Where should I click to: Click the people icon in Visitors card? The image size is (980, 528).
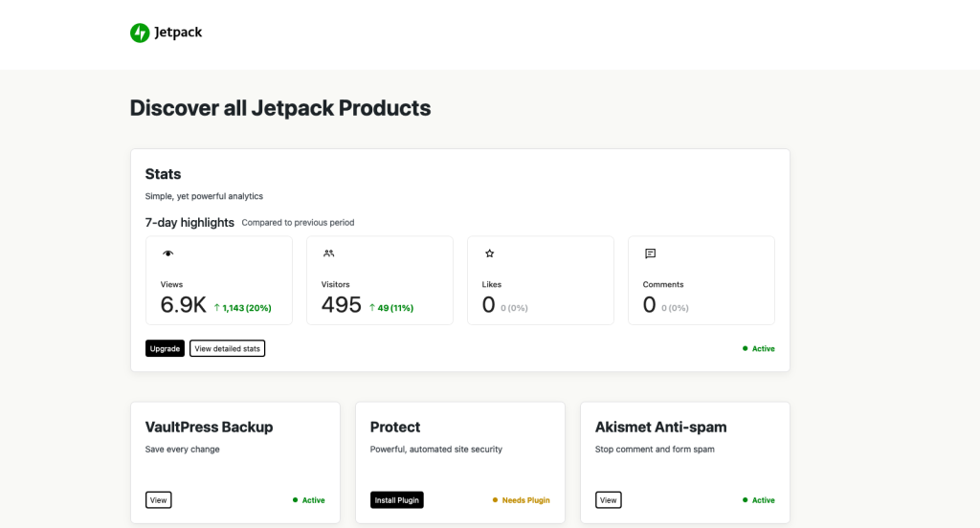tap(329, 253)
